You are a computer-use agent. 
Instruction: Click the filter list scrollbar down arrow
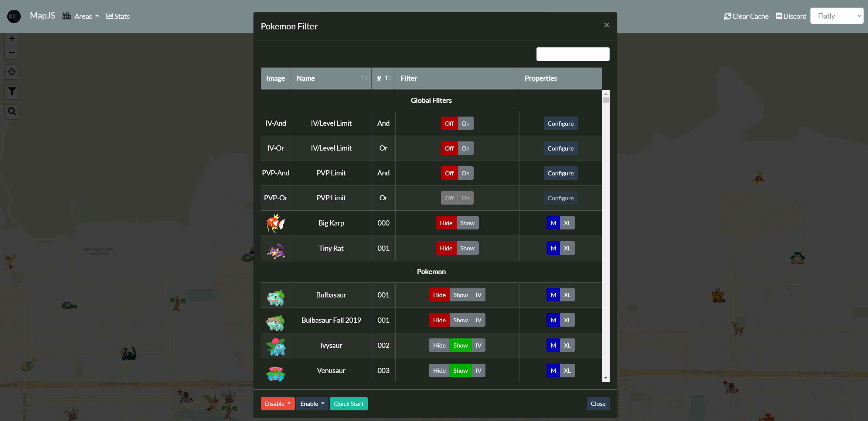tap(605, 378)
